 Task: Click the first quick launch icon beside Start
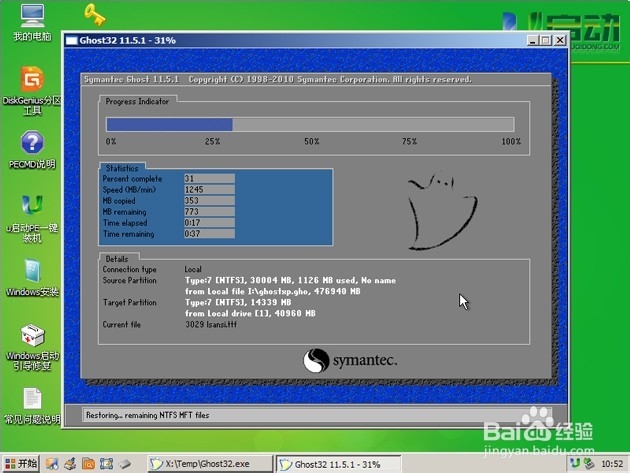52,464
